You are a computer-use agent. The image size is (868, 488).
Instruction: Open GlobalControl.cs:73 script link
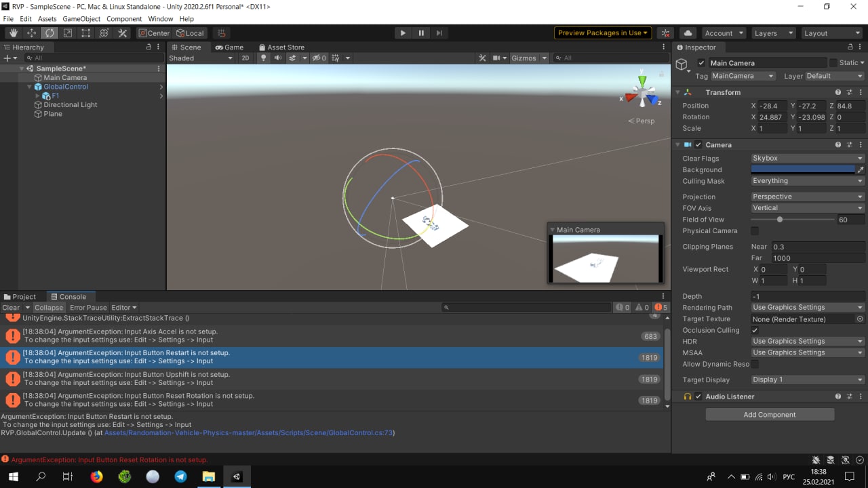pos(249,432)
